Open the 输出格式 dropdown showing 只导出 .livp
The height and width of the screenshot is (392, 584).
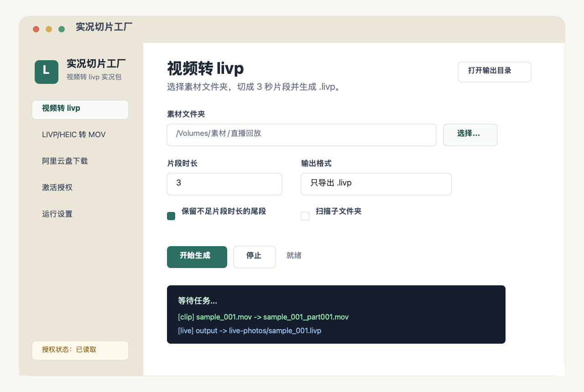pyautogui.click(x=376, y=184)
